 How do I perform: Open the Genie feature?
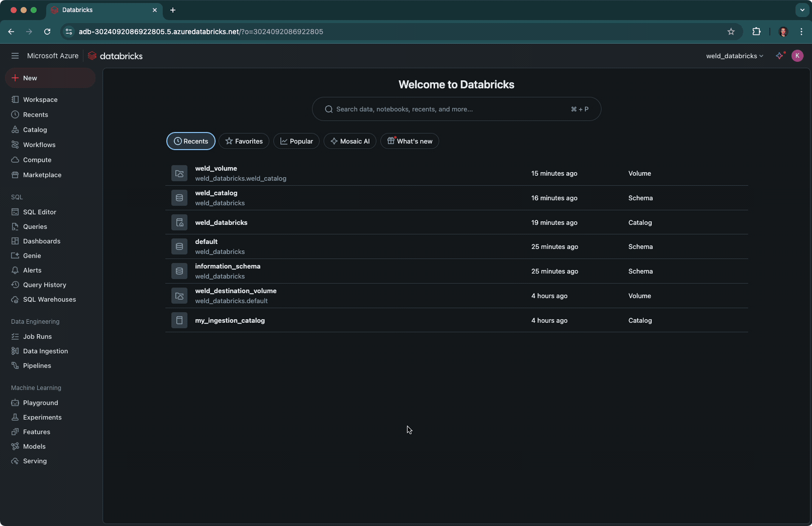[32, 255]
